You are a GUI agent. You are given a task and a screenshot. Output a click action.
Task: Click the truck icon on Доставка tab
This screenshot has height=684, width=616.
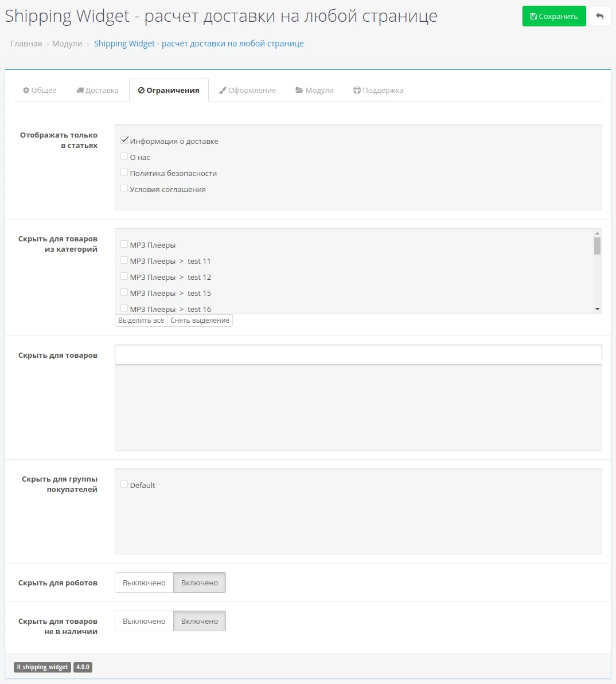point(80,90)
